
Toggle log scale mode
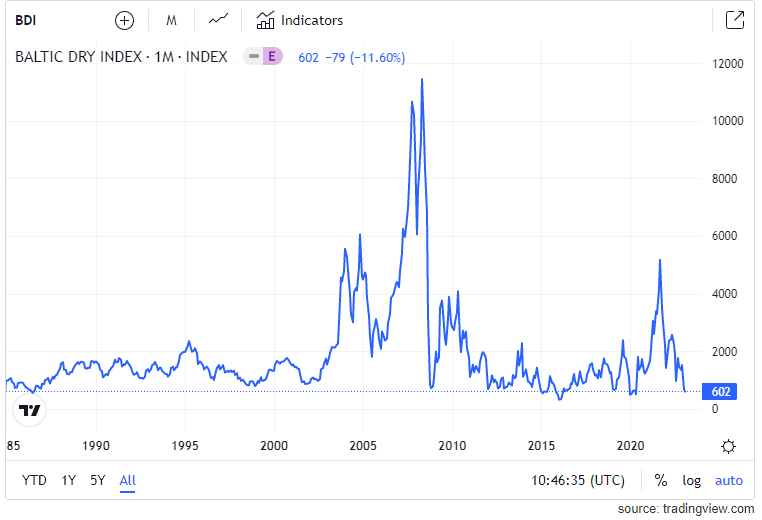pyautogui.click(x=692, y=481)
